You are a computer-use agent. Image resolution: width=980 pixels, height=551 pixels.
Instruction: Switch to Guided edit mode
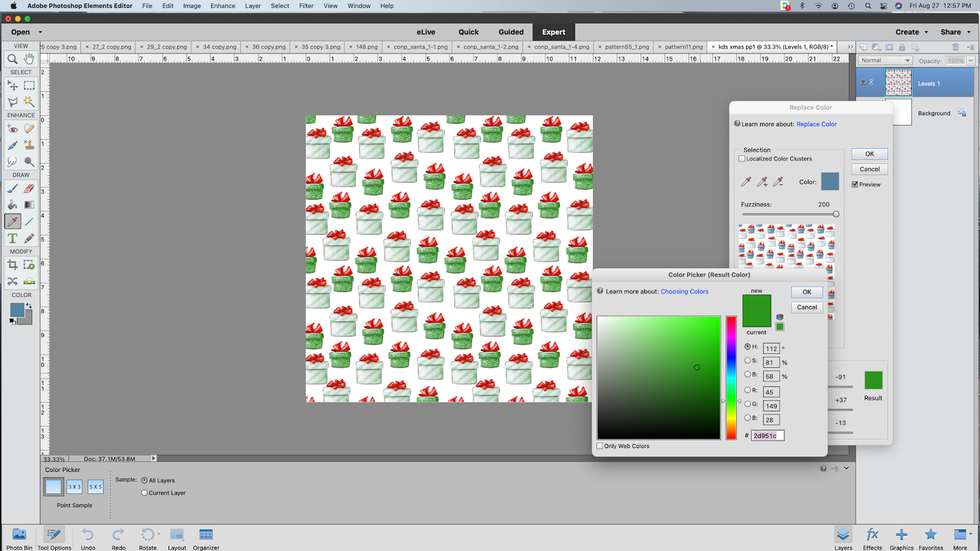click(x=511, y=32)
